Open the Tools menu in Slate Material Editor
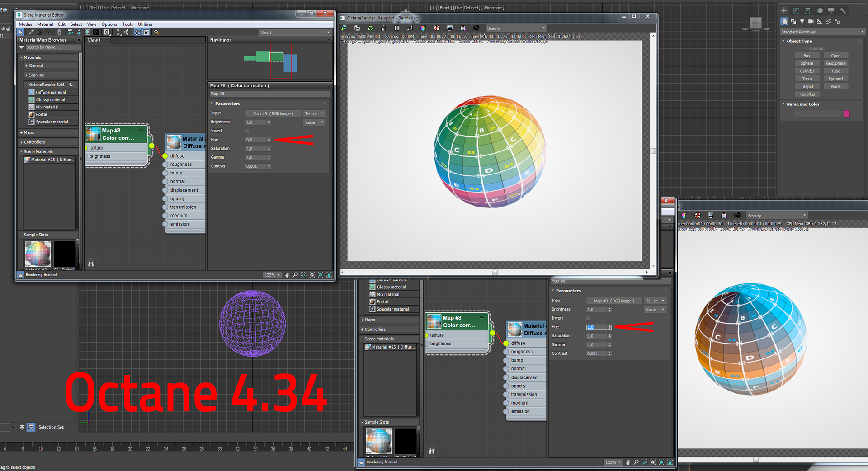This screenshot has height=471, width=868. tap(127, 24)
